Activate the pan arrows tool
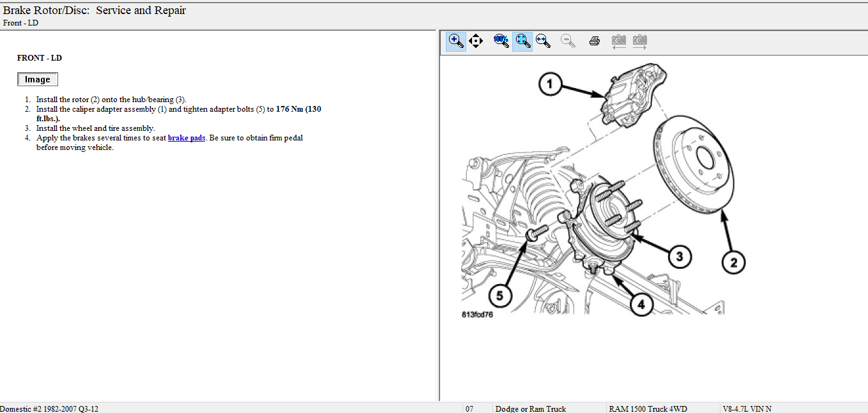The width and height of the screenshot is (868, 413). [x=476, y=41]
